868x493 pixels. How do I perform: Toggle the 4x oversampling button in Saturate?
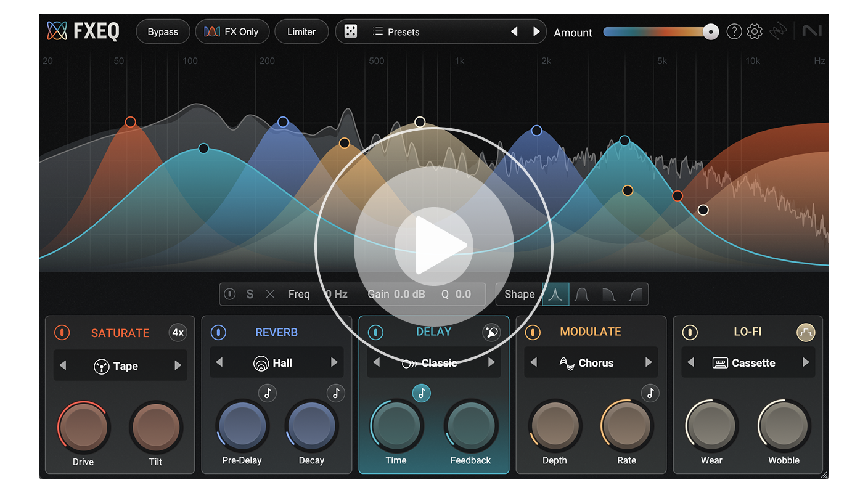178,333
